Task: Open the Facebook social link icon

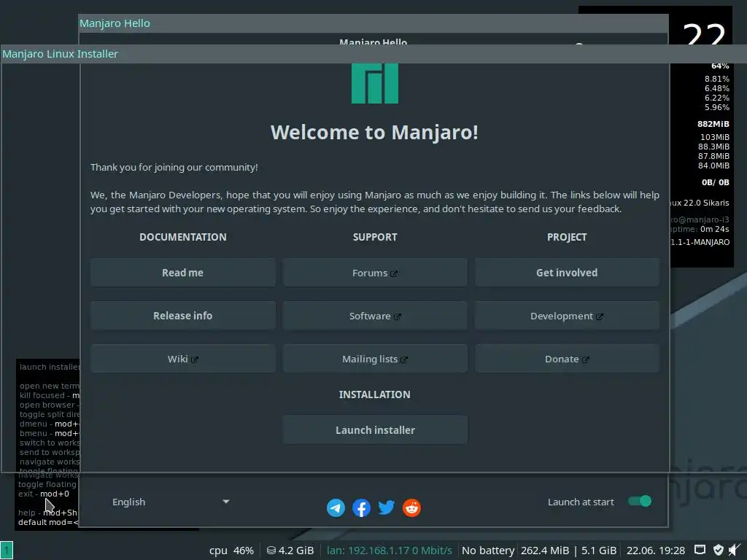Action: (362, 507)
